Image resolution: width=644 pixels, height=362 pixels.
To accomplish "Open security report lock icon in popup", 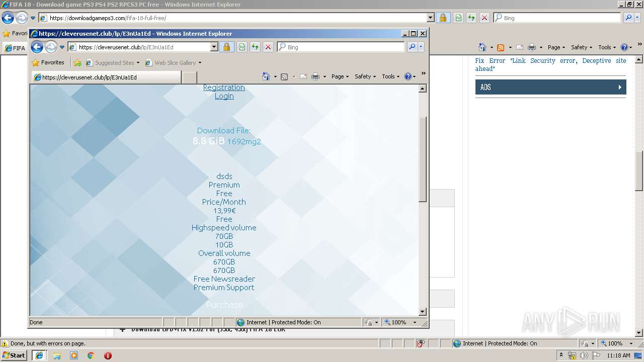I will coord(226,47).
